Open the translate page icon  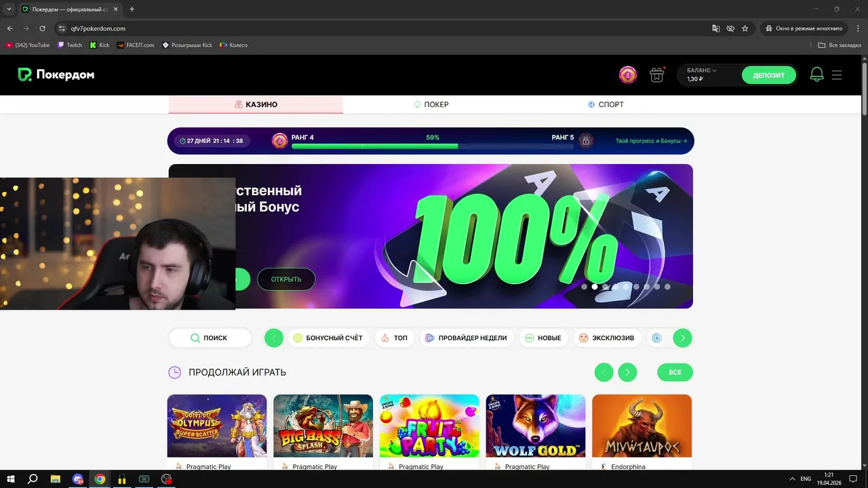coord(715,28)
